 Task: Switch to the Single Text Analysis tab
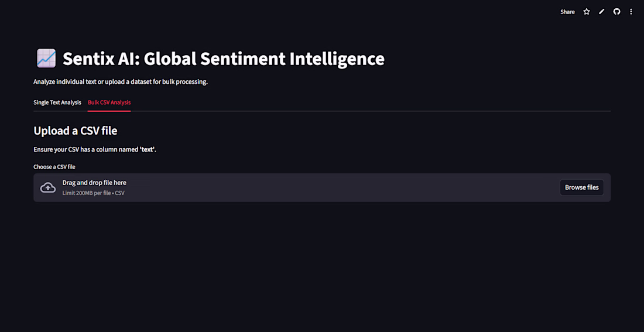point(57,102)
